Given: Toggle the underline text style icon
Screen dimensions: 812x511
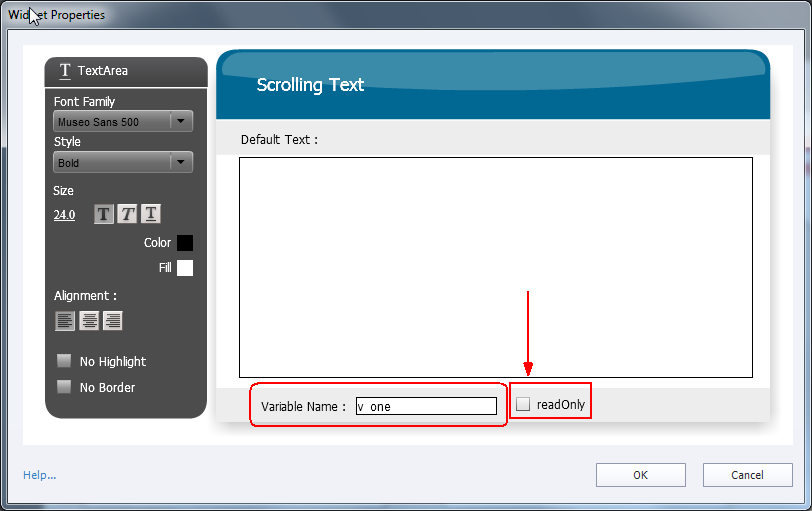Looking at the screenshot, I should [x=150, y=214].
